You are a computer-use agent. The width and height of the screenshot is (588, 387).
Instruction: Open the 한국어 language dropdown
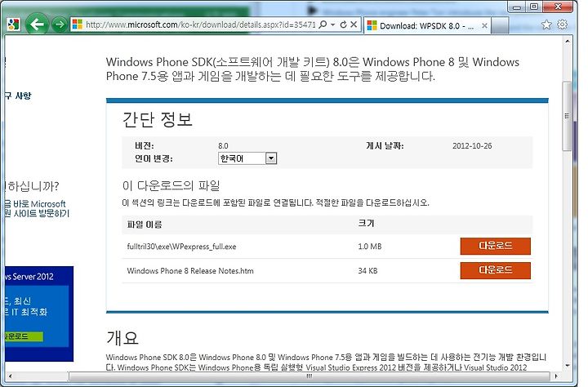tap(247, 158)
